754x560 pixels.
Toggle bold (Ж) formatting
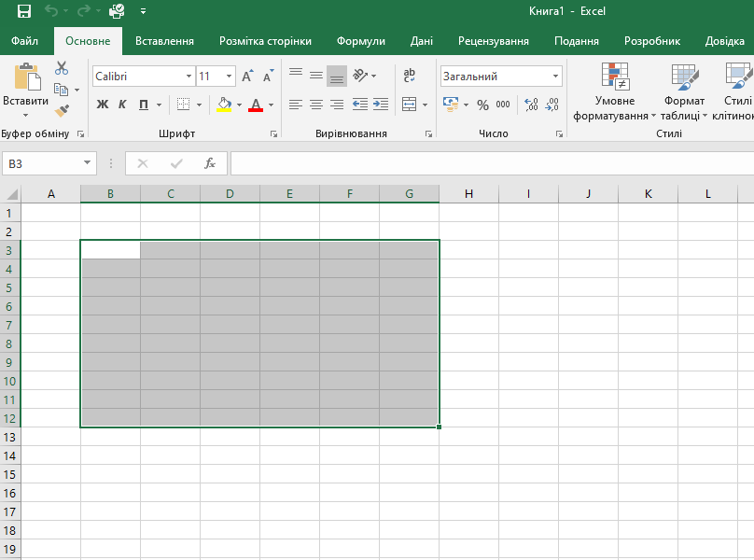click(x=102, y=105)
